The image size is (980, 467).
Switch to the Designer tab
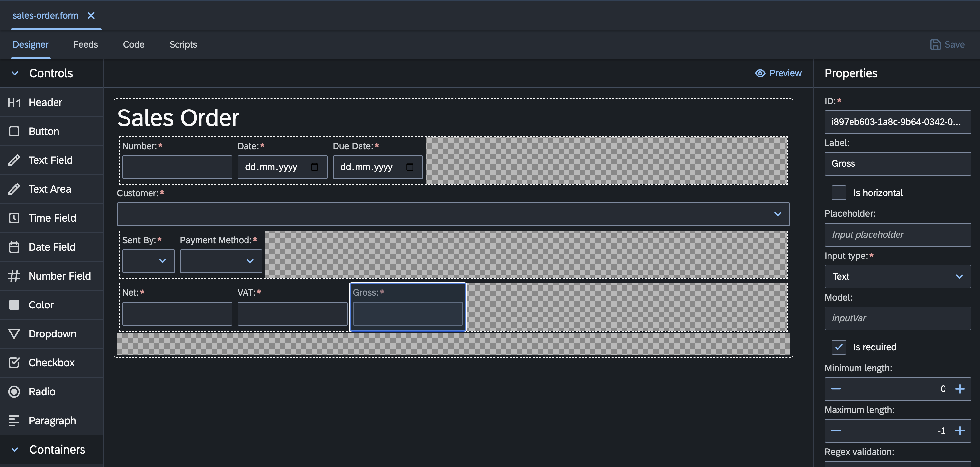tap(31, 44)
